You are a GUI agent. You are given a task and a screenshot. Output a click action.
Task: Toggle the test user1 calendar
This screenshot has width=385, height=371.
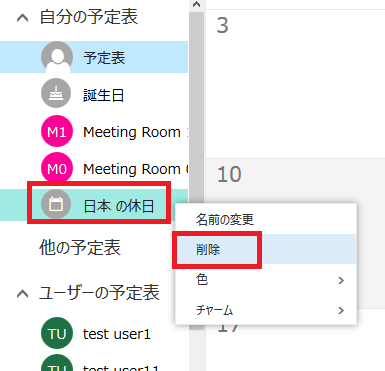[94, 333]
